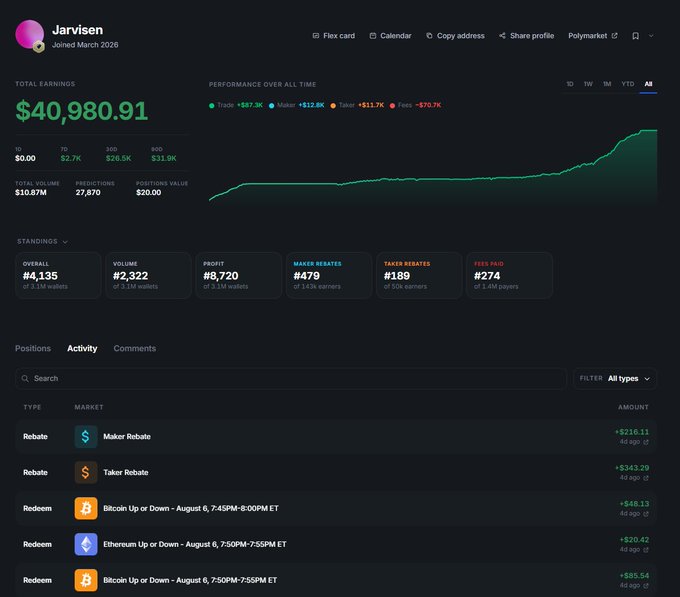Select the 1M performance range

point(607,84)
